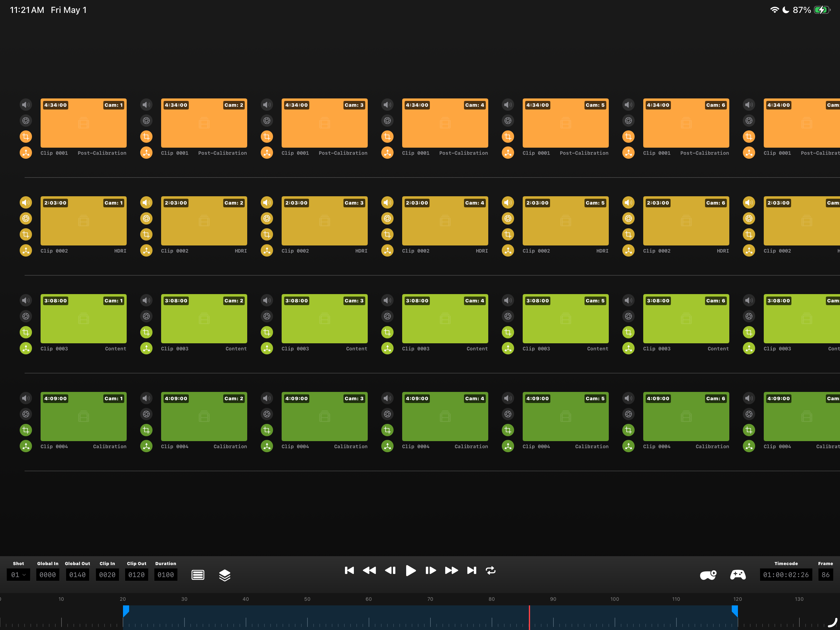The width and height of the screenshot is (840, 630).
Task: Select the Clip In field showing 0020
Action: tap(107, 575)
